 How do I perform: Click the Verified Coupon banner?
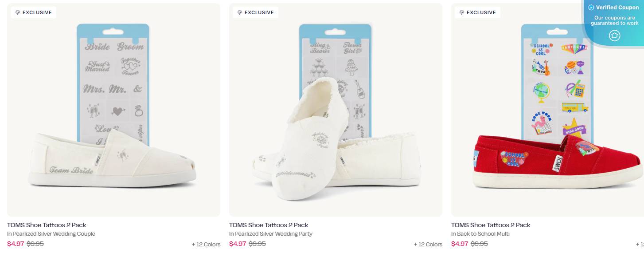coord(614,20)
